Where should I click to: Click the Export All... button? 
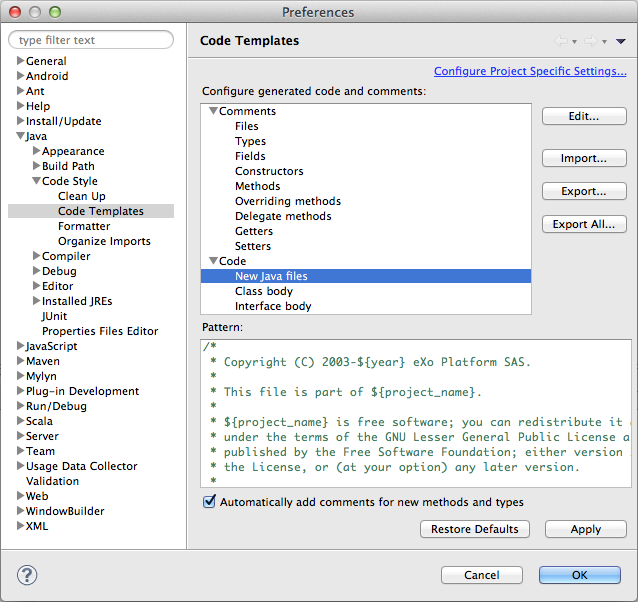pyautogui.click(x=584, y=224)
